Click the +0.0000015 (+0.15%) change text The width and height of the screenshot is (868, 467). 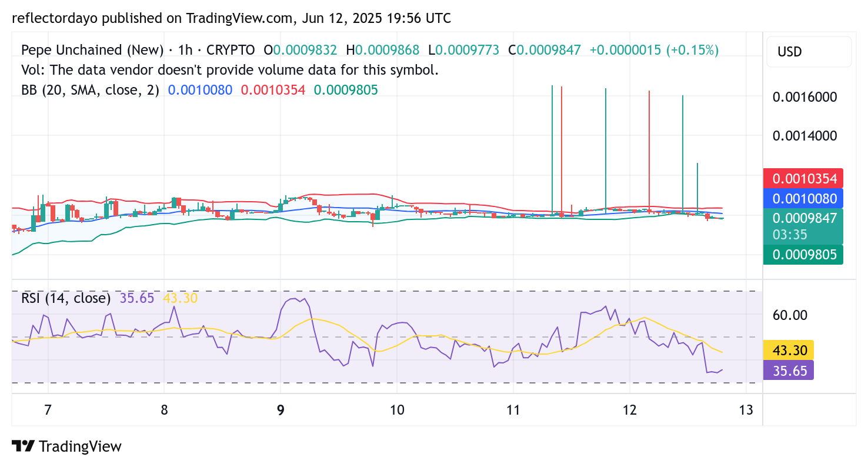(654, 50)
